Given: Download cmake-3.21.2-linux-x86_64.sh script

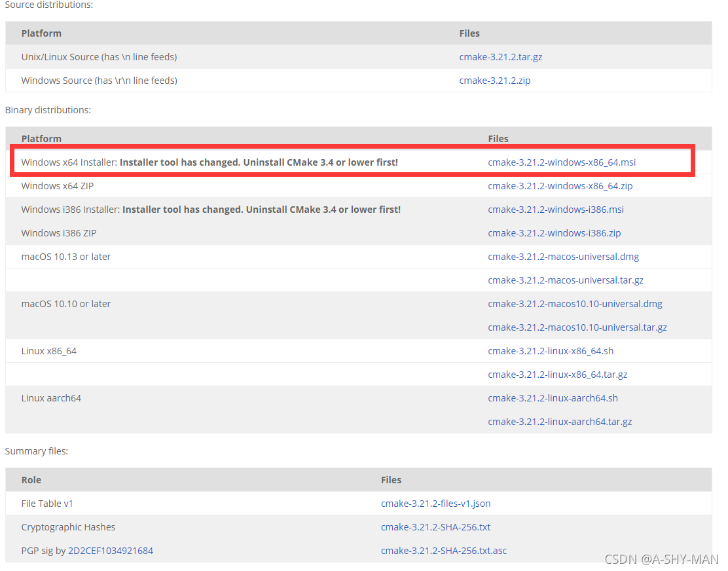Looking at the screenshot, I should pyautogui.click(x=551, y=352).
